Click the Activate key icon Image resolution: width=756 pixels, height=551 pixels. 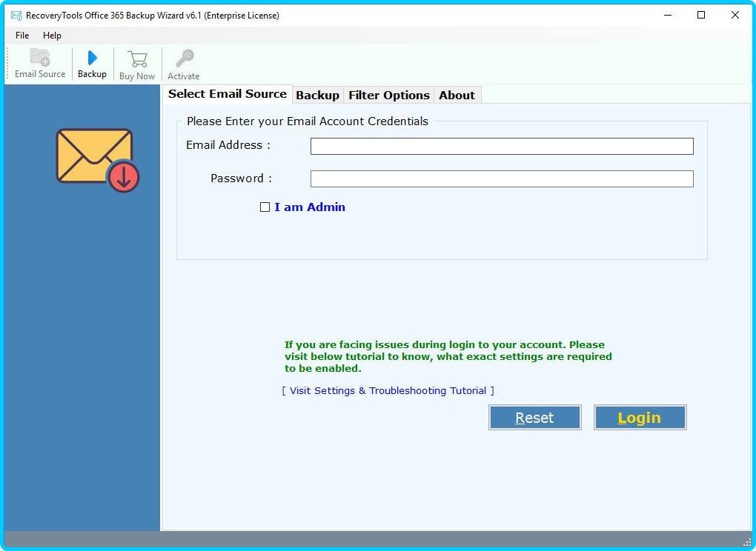(x=184, y=59)
